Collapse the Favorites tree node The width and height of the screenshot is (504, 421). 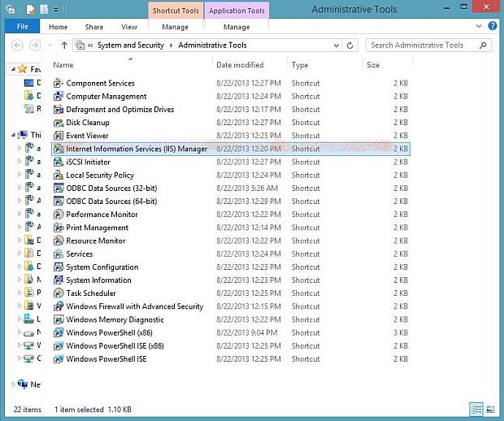(x=13, y=69)
